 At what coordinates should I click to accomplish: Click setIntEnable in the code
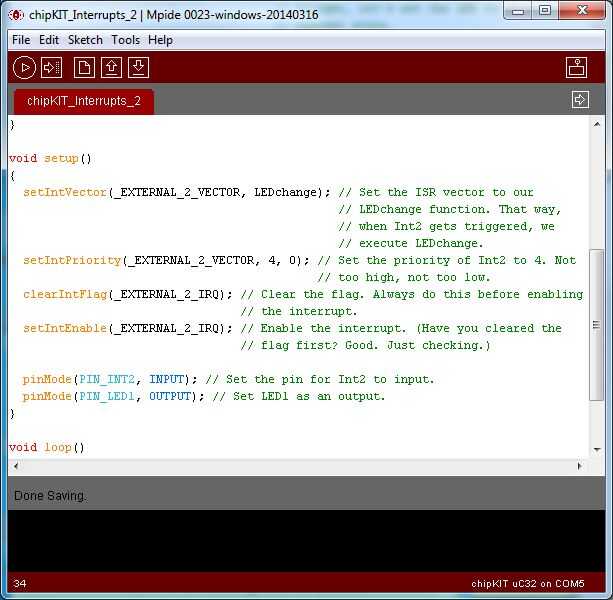(65, 328)
